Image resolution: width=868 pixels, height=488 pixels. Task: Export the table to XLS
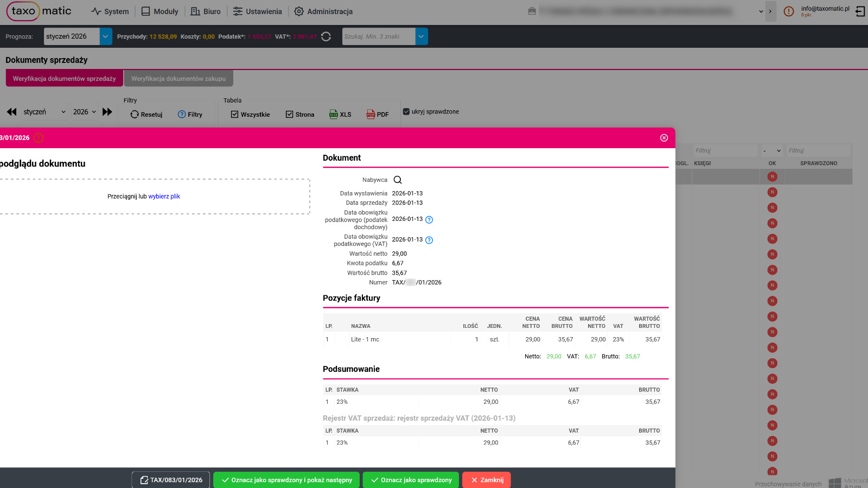[x=340, y=115]
